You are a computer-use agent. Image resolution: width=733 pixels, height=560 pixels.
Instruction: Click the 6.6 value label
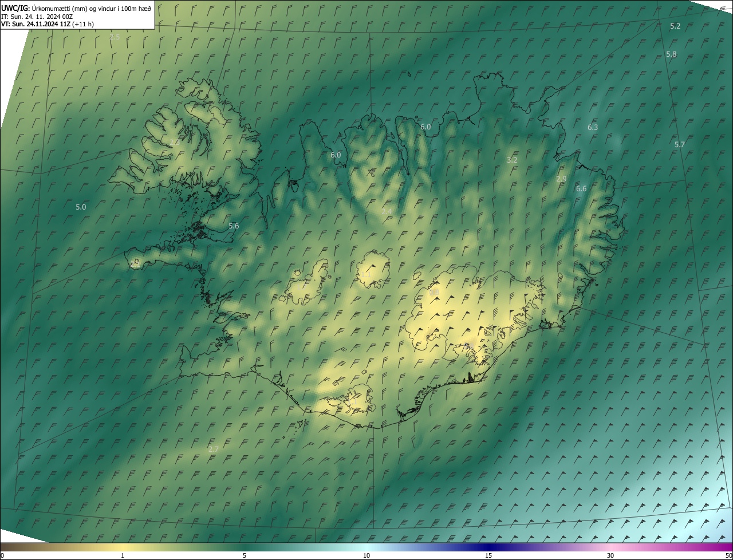pos(581,189)
